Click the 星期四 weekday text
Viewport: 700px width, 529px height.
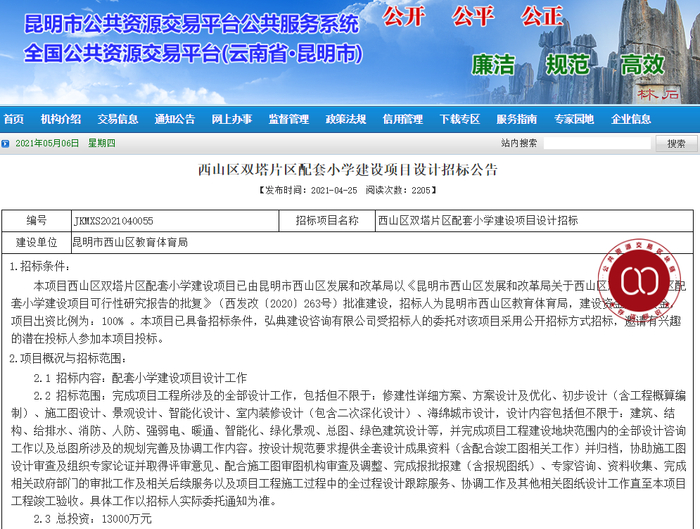102,143
